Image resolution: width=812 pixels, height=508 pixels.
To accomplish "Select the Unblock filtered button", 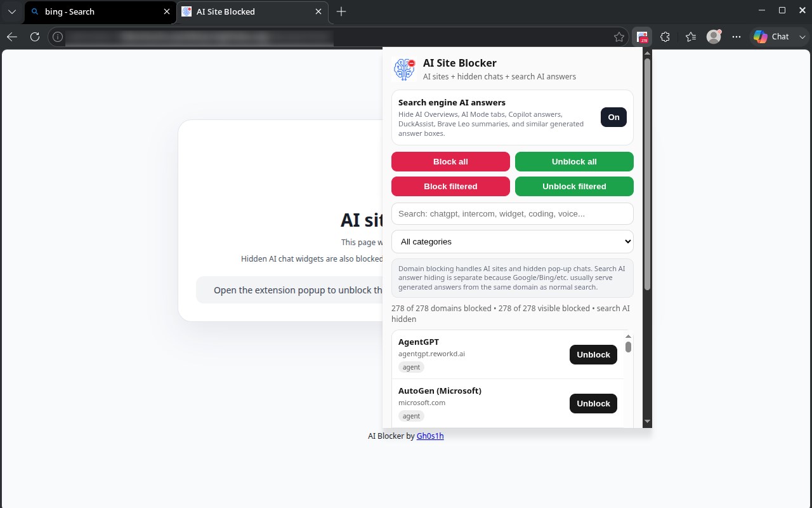I will tap(574, 186).
